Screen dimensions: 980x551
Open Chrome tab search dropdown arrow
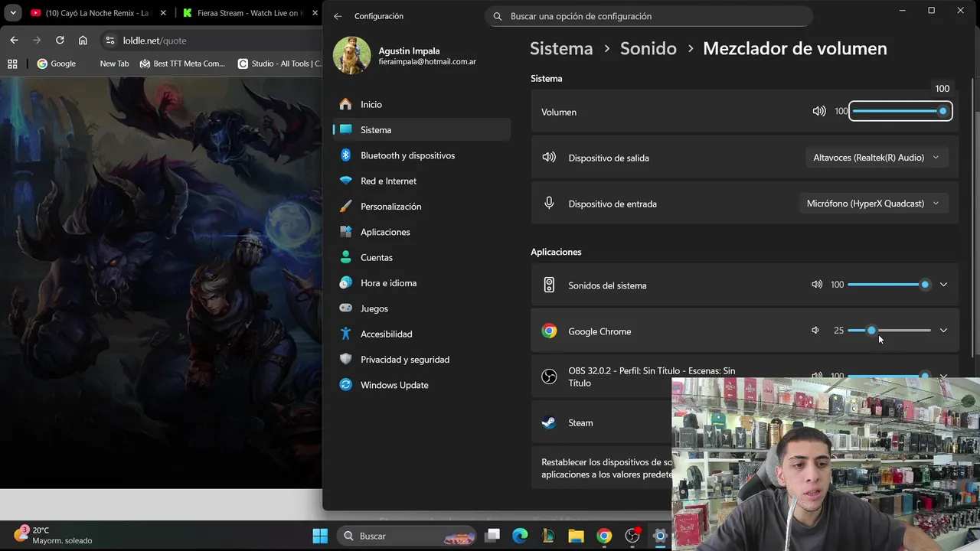[12, 13]
